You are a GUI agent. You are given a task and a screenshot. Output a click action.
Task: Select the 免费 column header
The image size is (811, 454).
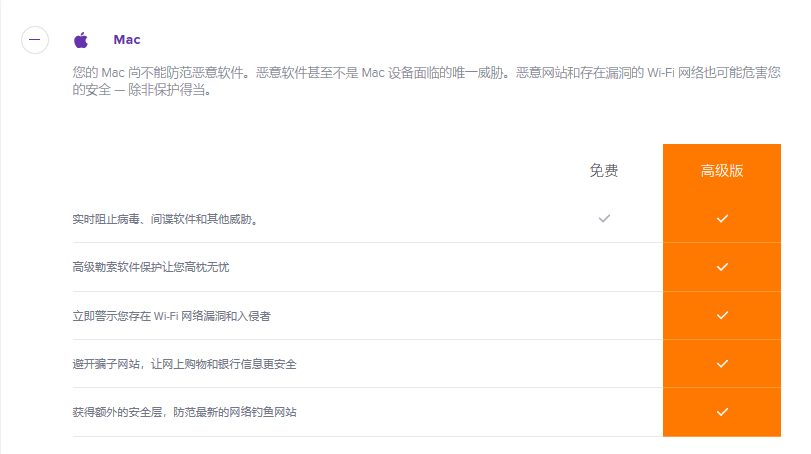tap(603, 171)
